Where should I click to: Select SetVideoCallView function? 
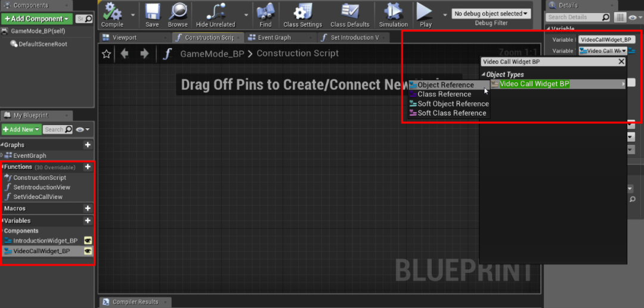point(38,197)
